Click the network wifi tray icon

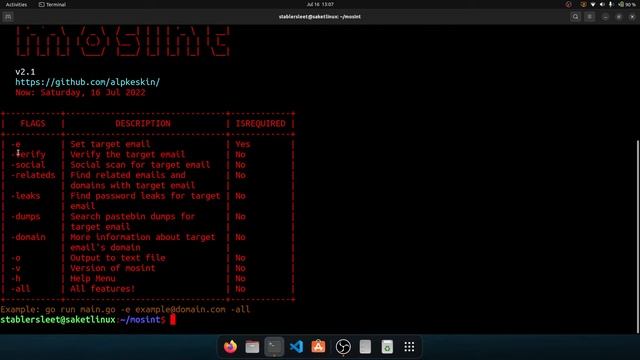click(x=593, y=4)
